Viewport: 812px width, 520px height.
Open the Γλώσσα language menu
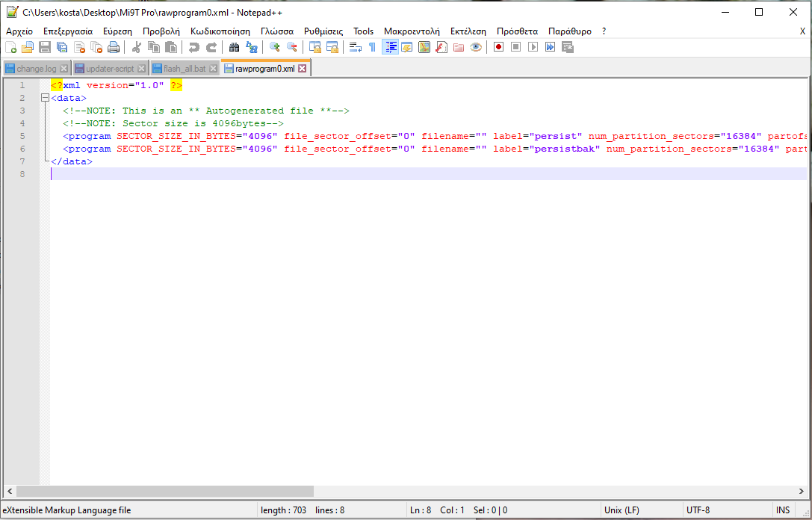coord(276,31)
